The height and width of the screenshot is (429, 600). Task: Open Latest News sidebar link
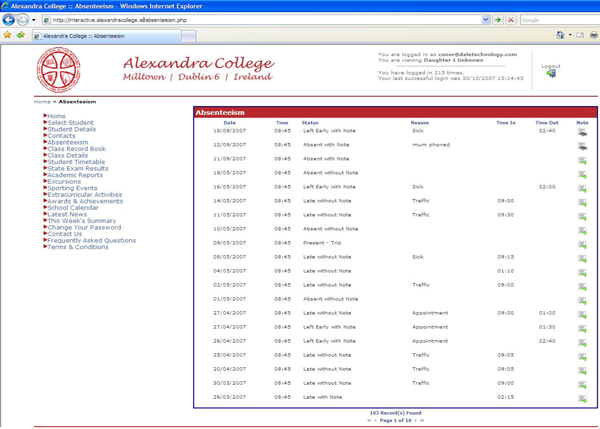click(x=67, y=214)
